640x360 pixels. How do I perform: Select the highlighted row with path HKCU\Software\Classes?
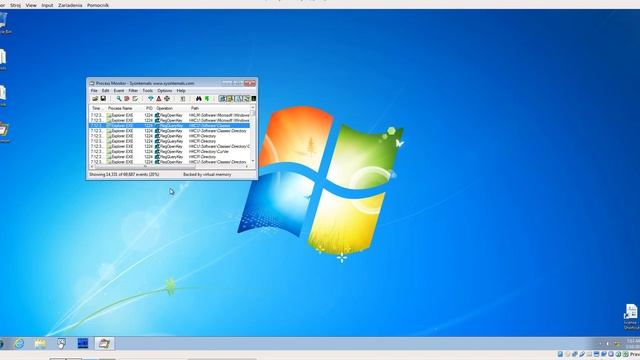(x=169, y=126)
